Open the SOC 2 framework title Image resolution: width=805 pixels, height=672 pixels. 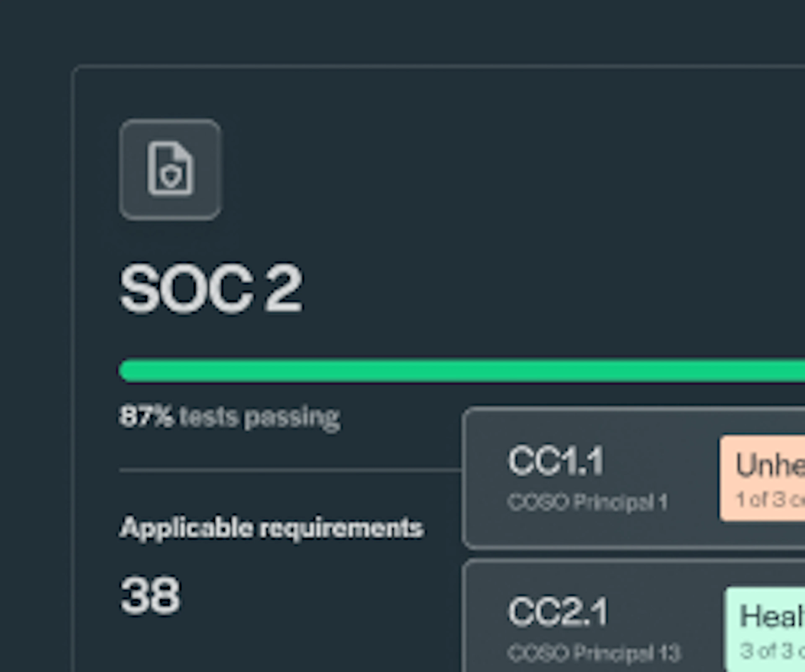click(212, 288)
